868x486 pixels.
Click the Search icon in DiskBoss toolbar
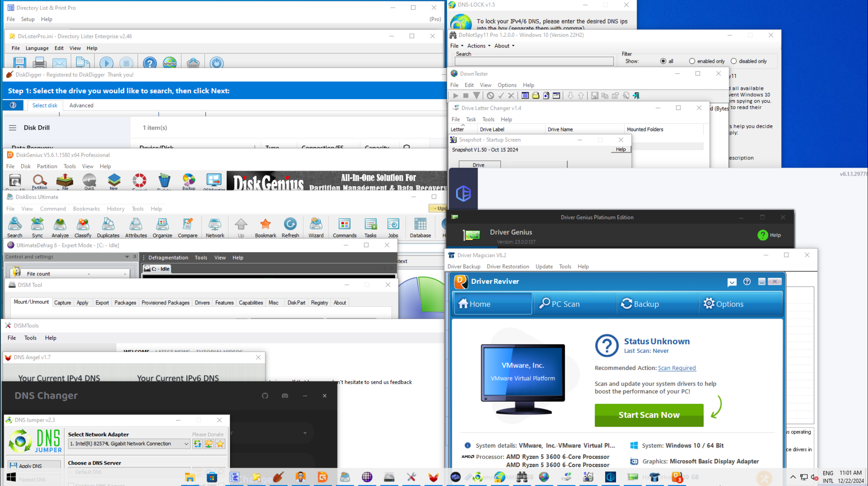15,227
